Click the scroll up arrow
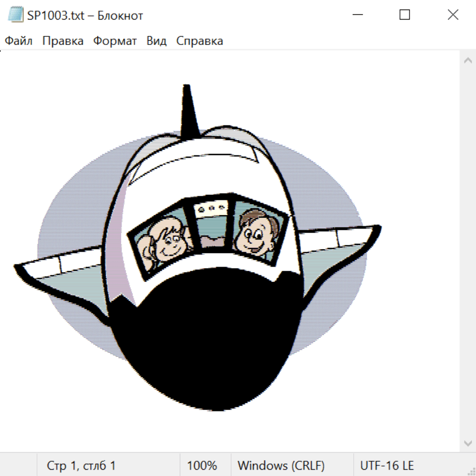 point(468,61)
